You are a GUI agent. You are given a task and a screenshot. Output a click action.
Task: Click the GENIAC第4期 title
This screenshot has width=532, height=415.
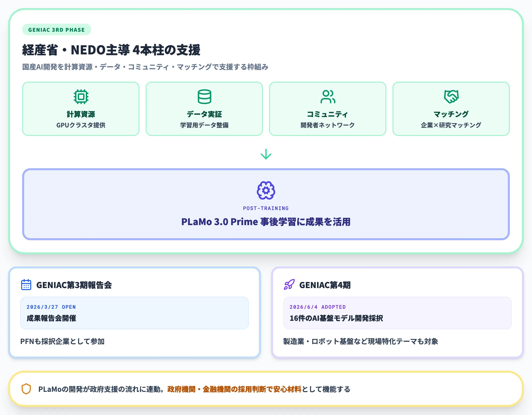pos(325,285)
